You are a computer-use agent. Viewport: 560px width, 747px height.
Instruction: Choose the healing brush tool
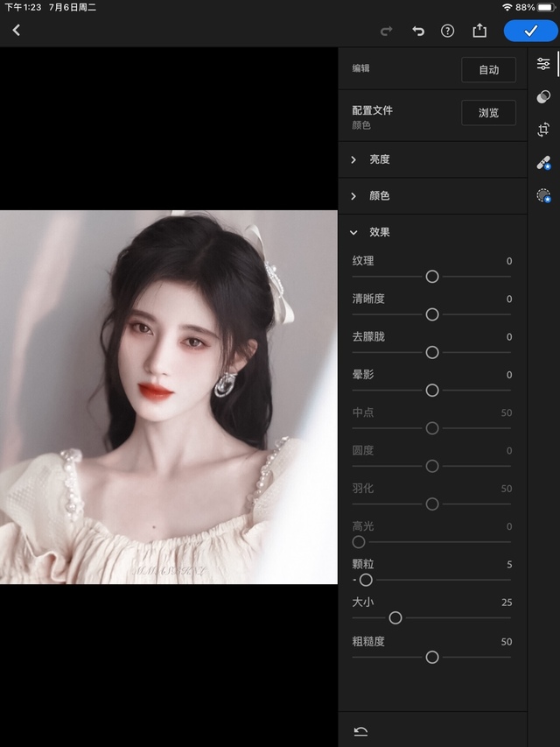543,163
